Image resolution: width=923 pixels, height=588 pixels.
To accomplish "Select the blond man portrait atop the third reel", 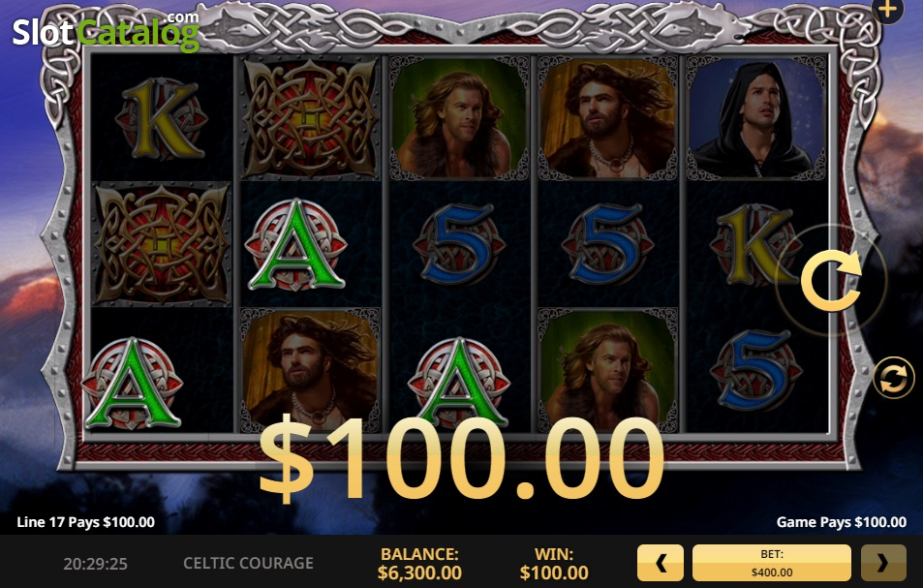I will (x=459, y=118).
